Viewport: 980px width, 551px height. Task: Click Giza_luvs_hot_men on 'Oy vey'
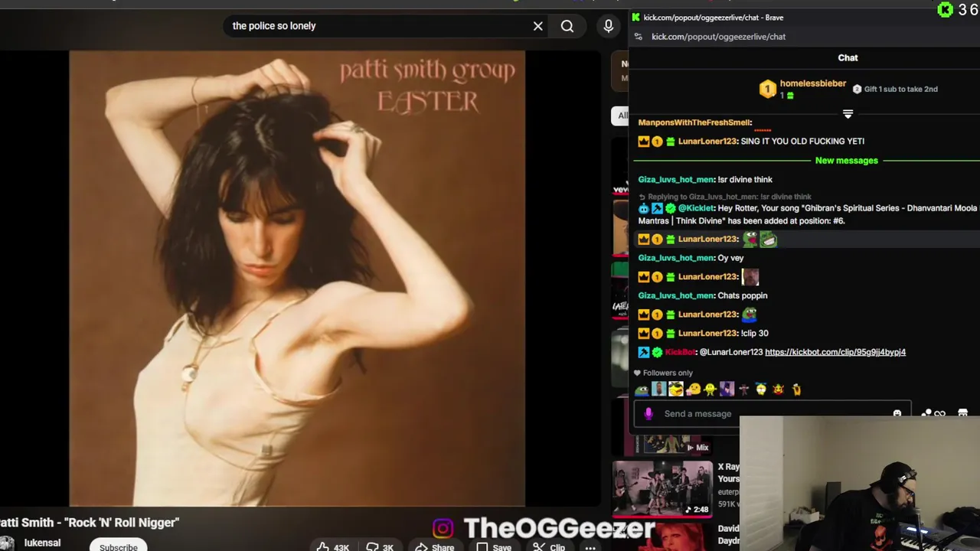(675, 258)
